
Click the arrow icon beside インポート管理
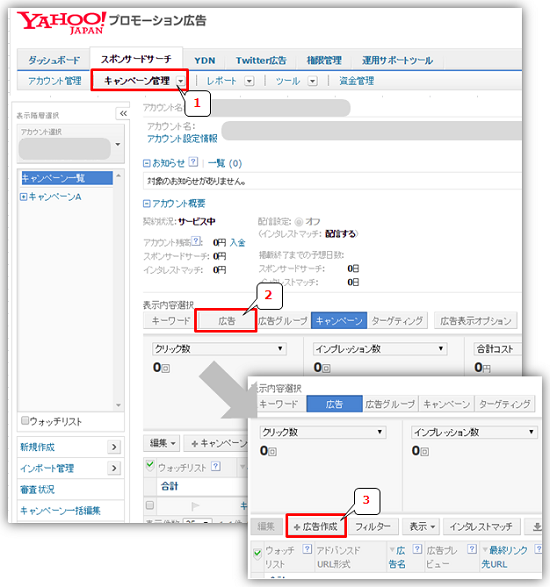coord(114,468)
